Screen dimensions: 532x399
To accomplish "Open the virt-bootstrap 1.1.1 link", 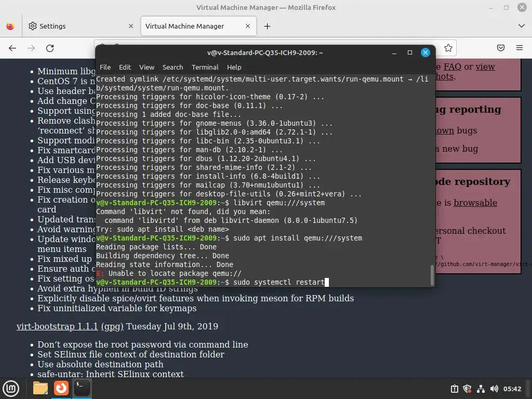I will coord(57,326).
